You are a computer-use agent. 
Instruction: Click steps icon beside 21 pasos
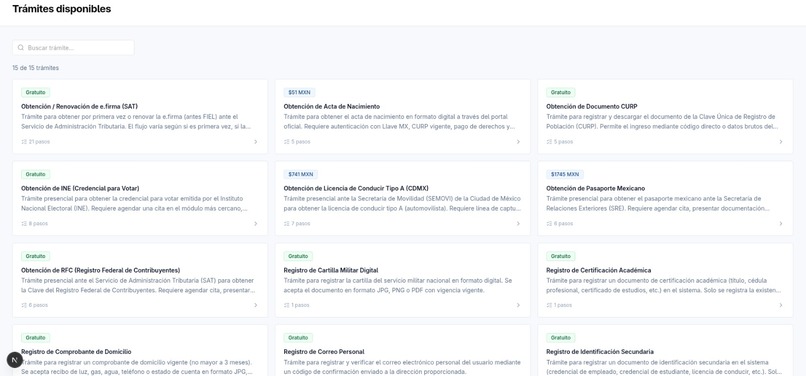click(x=24, y=142)
